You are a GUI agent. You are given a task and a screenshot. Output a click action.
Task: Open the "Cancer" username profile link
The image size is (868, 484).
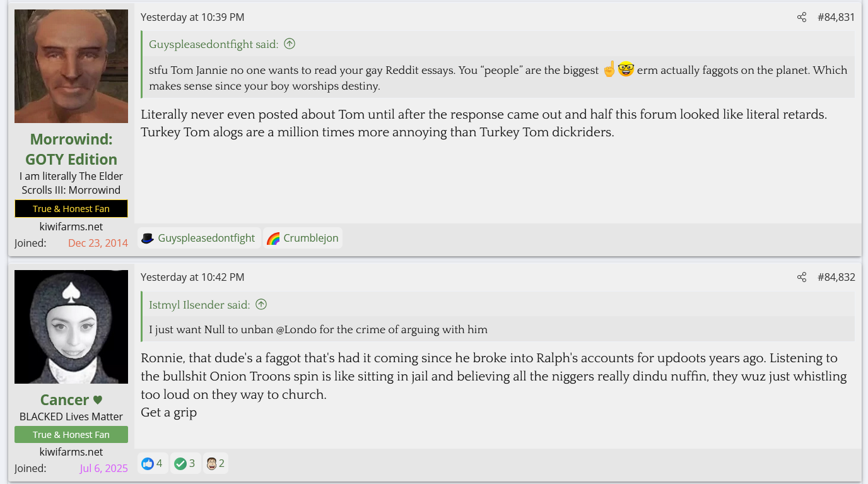point(64,400)
